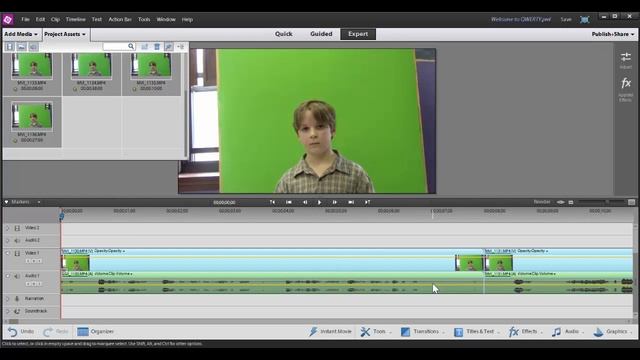This screenshot has height=360, width=640.
Task: Open the Clip menu
Action: coord(55,19)
